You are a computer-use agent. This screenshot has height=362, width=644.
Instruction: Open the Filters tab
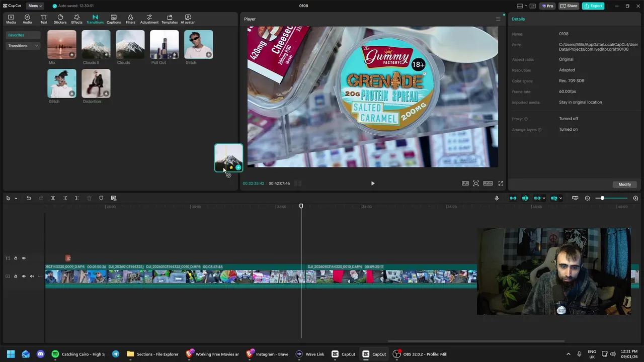(130, 19)
